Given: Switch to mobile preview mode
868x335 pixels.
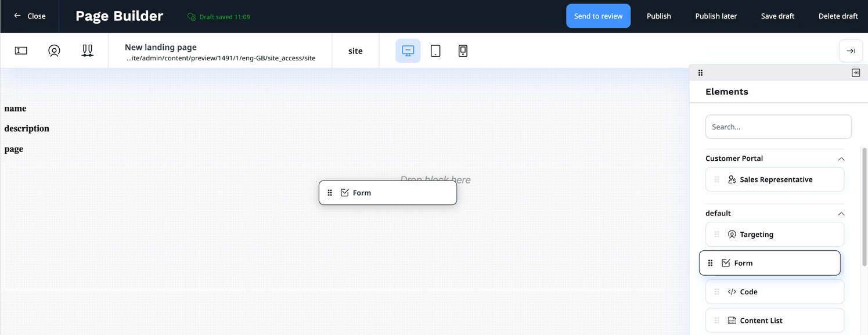Looking at the screenshot, I should click(x=463, y=51).
